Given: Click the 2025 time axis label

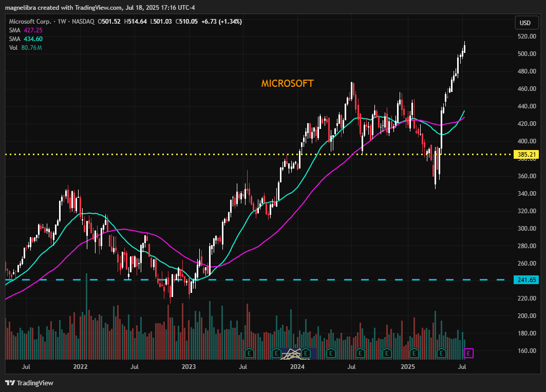Looking at the screenshot, I should (408, 366).
